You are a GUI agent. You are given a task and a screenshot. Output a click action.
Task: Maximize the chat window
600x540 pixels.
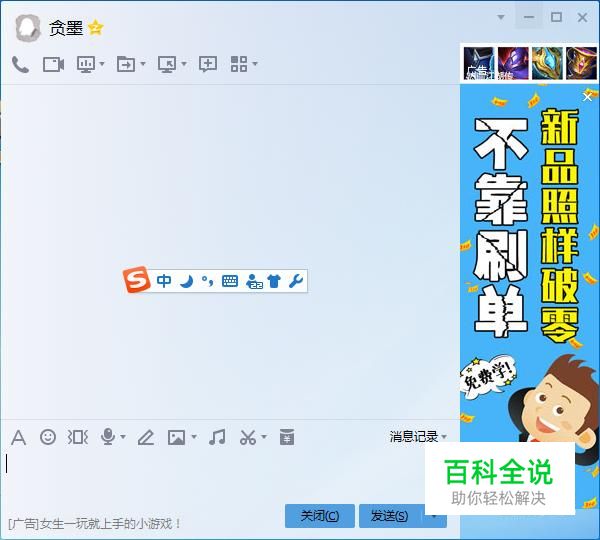pyautogui.click(x=556, y=17)
